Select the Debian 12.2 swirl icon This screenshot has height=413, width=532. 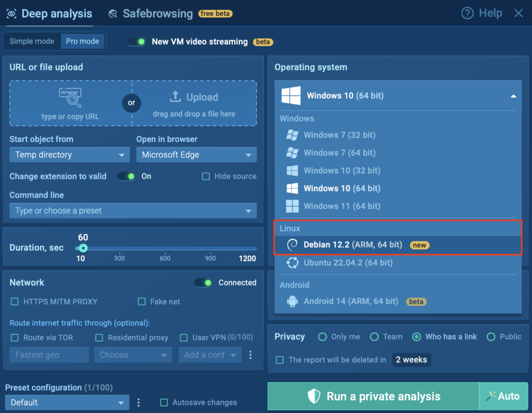click(x=292, y=245)
